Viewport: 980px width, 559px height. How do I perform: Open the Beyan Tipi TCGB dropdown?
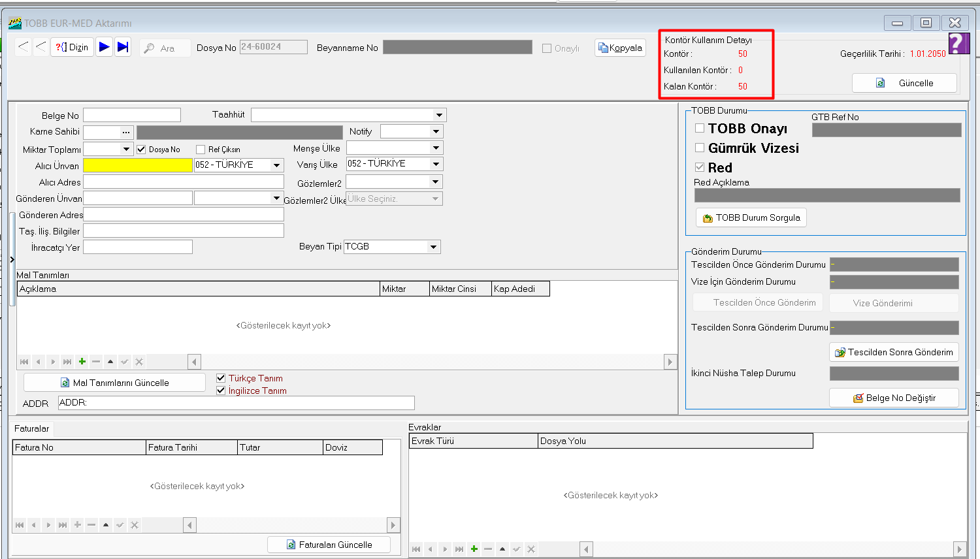(x=433, y=247)
